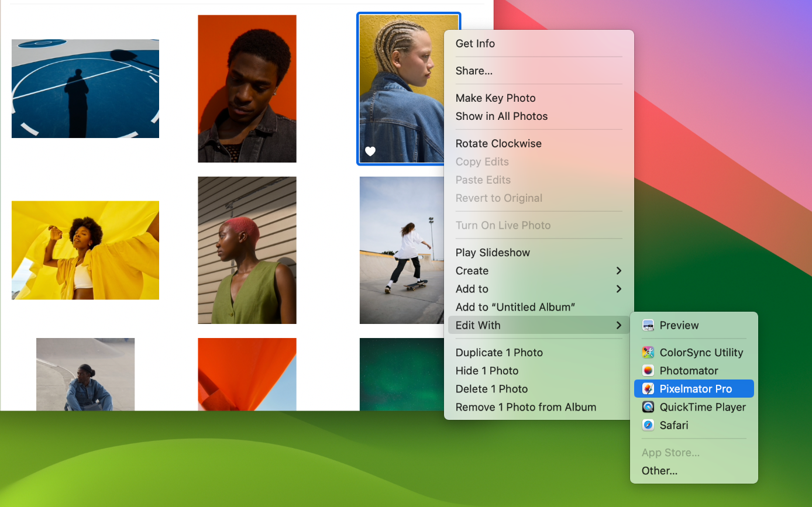Toggle the favorite heart on selected photo

(370, 151)
